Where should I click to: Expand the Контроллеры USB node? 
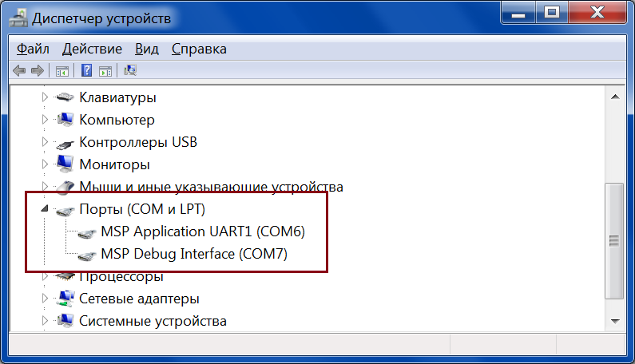(45, 143)
